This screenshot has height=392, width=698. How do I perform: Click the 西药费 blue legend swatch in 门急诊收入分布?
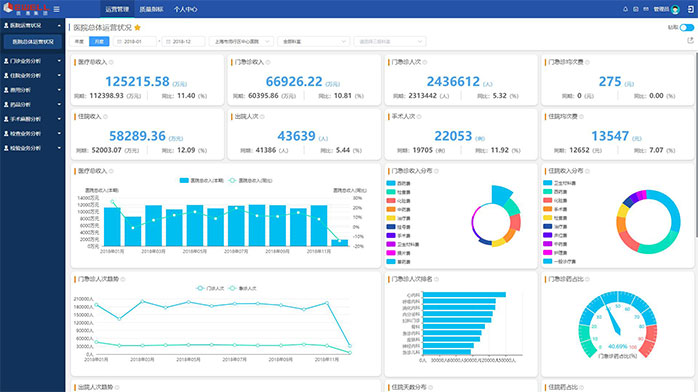pos(391,183)
